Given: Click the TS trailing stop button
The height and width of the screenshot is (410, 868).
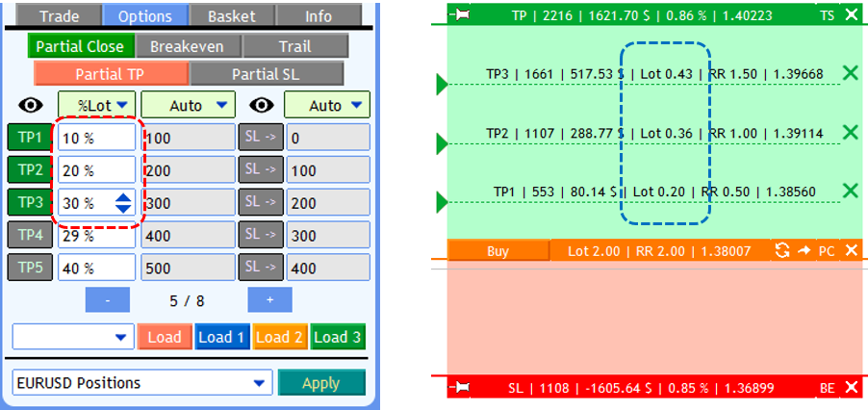Looking at the screenshot, I should [827, 15].
